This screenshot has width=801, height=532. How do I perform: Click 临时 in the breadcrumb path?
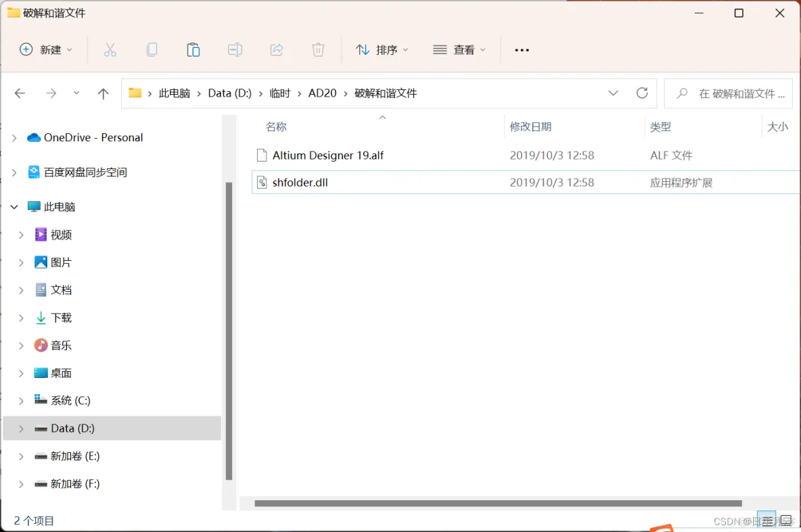280,93
